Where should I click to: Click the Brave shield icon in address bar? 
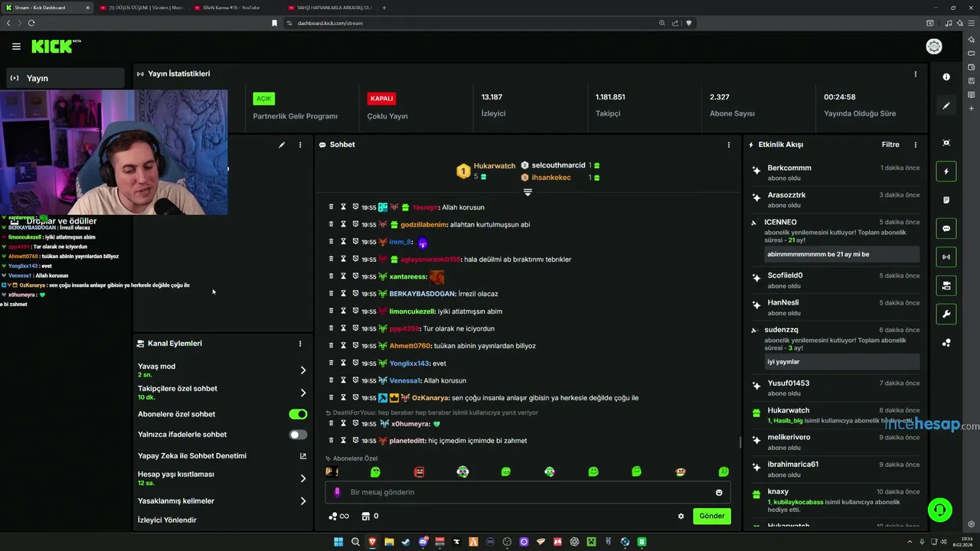pyautogui.click(x=688, y=23)
